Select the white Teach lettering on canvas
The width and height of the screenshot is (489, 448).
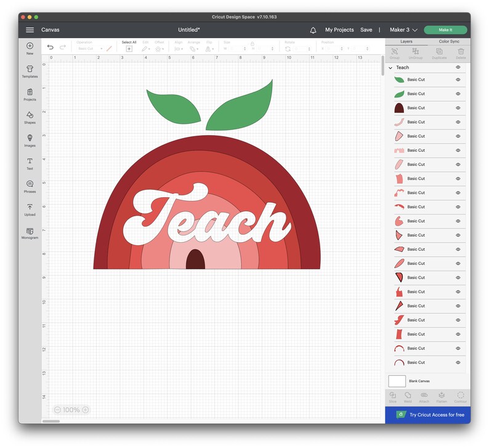(206, 215)
